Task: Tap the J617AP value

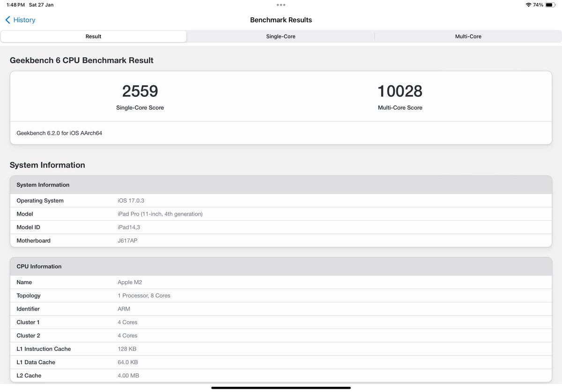Action: [x=127, y=240]
